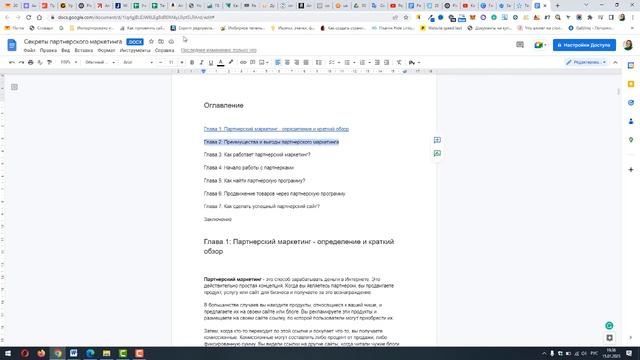Follow the Глава 3 contents entry
Screen dimensions: 640x360
tap(257, 155)
